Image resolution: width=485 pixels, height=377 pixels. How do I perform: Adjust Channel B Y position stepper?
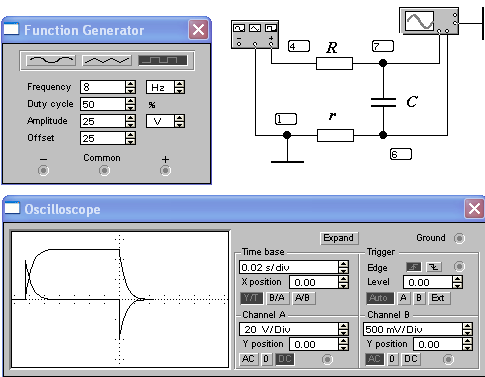(467, 344)
